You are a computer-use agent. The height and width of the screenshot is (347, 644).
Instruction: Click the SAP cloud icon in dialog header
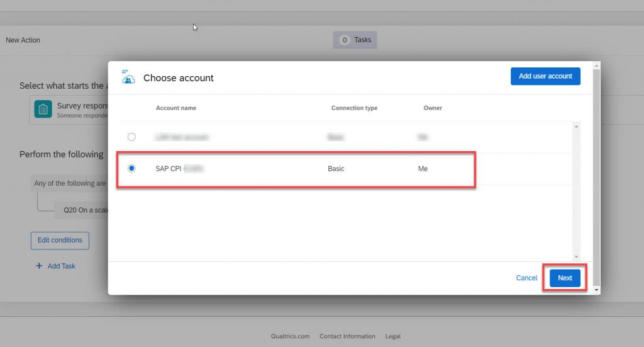(128, 77)
